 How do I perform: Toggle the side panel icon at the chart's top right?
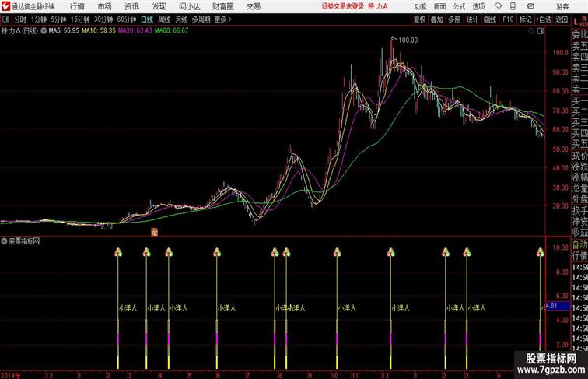tap(541, 31)
